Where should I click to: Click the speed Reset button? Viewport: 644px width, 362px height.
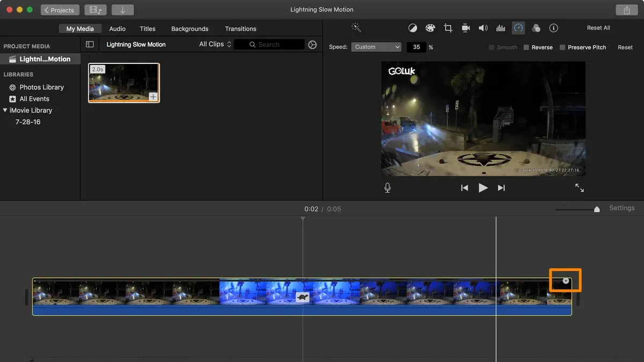625,47
